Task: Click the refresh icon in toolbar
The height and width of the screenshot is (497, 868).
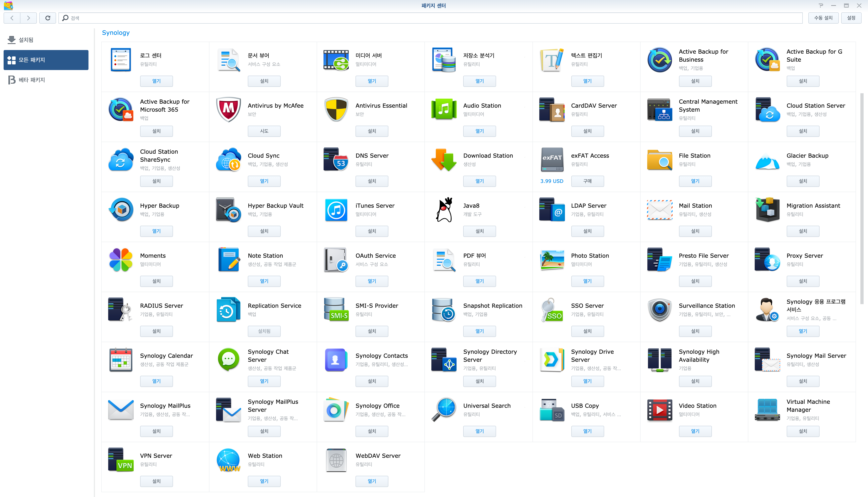Action: click(48, 18)
